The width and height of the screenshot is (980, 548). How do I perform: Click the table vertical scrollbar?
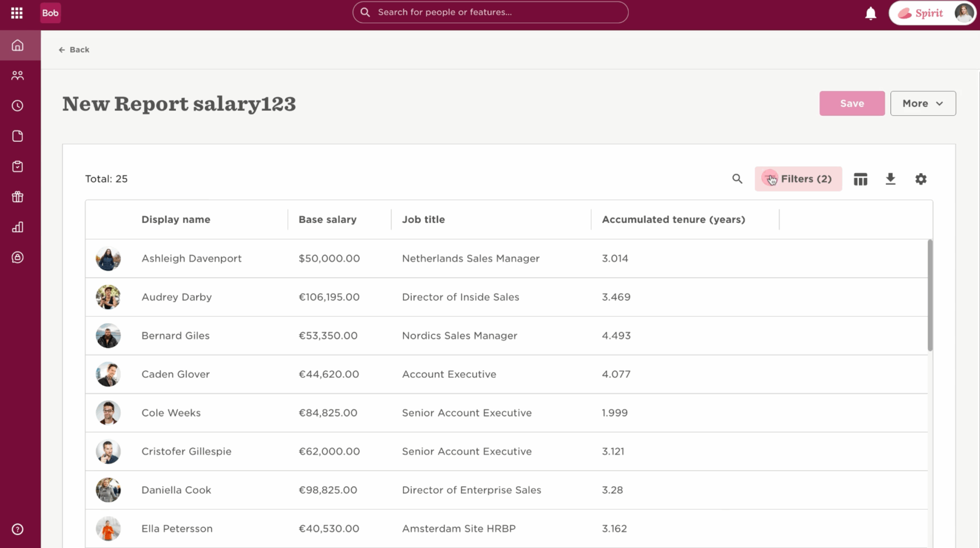(x=930, y=295)
